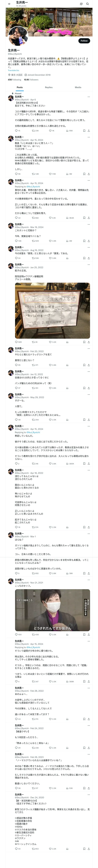Open more options on Mar 19, 2024 post
Viewport: 98px width, 868px height.
pos(89,224)
